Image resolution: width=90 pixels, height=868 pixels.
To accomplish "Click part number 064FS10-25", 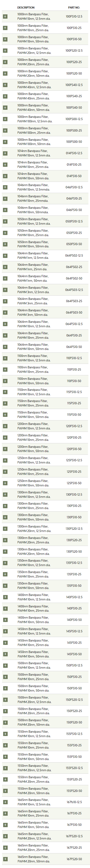I will (x=74, y=335).
